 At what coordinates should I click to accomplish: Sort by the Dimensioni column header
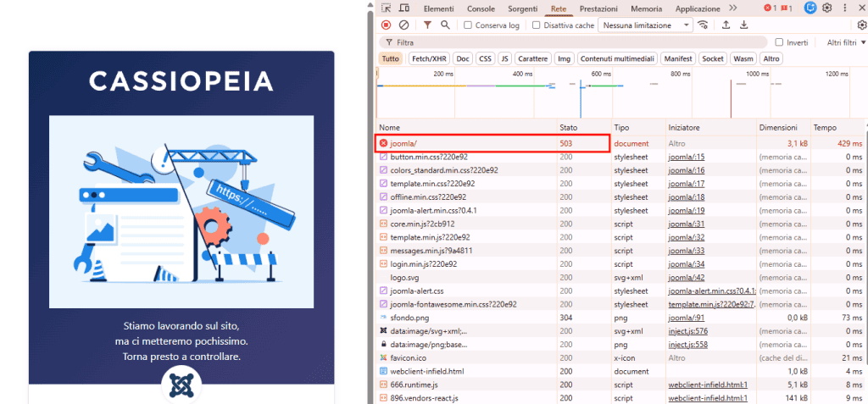click(x=783, y=127)
